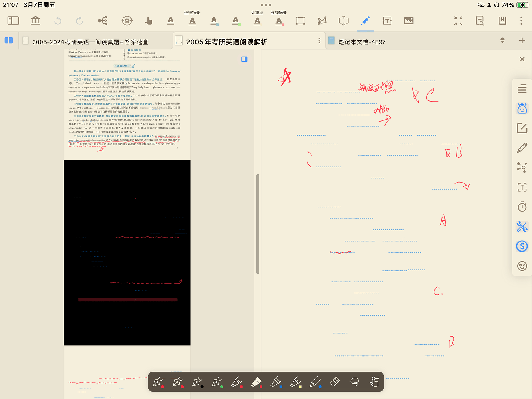This screenshot has width=532, height=399.
Task: Close the note panel with X
Action: click(522, 59)
